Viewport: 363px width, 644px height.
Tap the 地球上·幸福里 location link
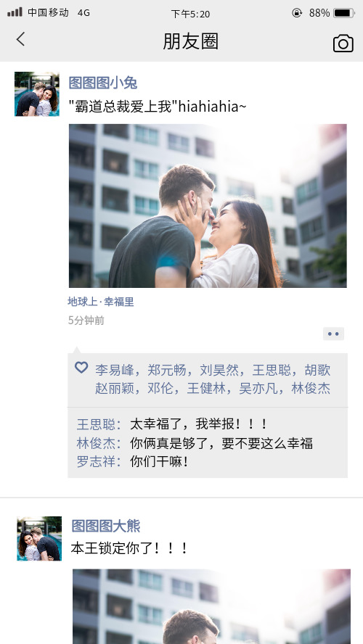click(x=101, y=302)
